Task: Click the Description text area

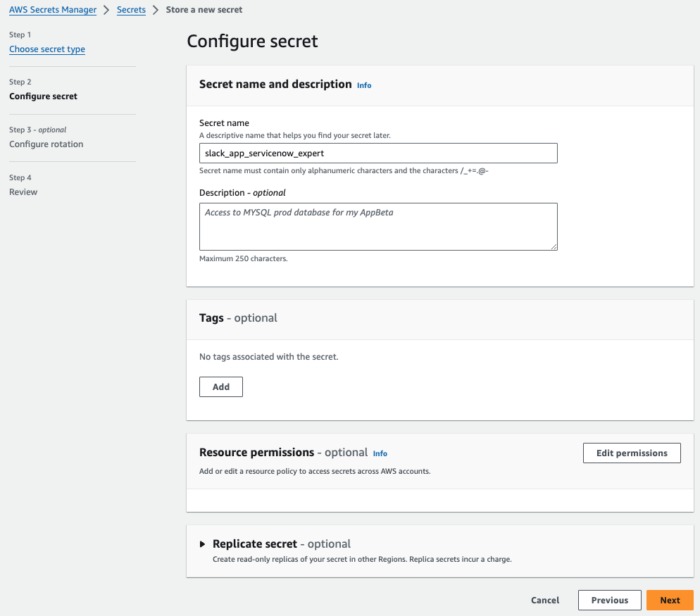Action: (x=378, y=226)
